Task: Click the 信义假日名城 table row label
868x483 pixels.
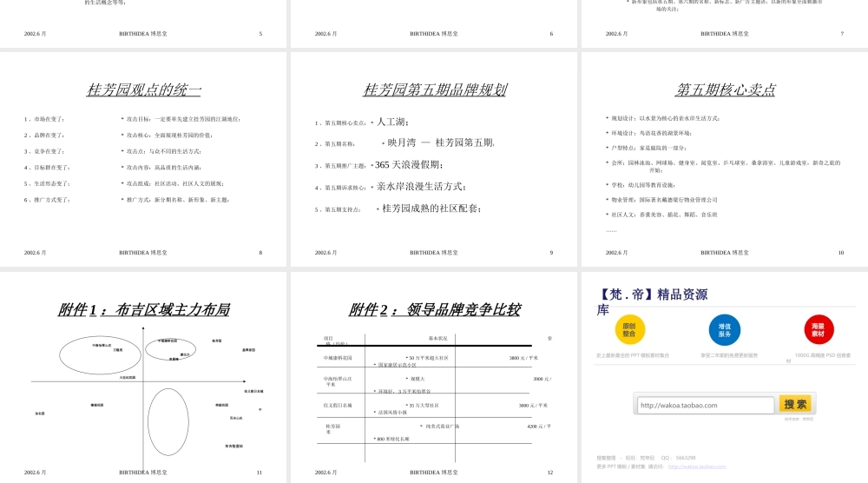Action: pos(338,406)
